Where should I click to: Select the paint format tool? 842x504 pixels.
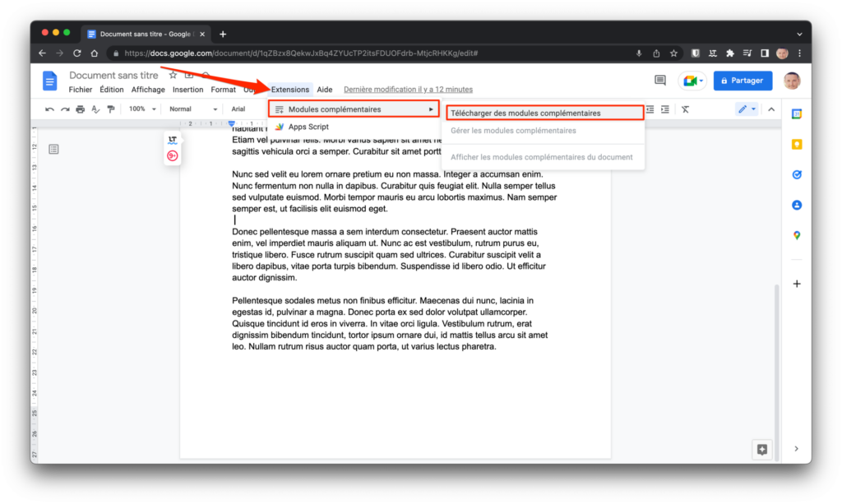111,109
